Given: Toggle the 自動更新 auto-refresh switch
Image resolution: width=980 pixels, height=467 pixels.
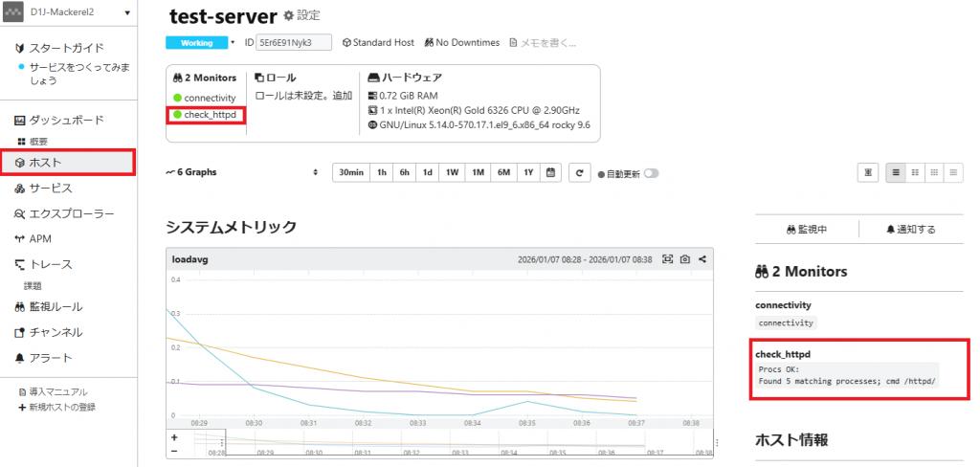Looking at the screenshot, I should tap(652, 173).
